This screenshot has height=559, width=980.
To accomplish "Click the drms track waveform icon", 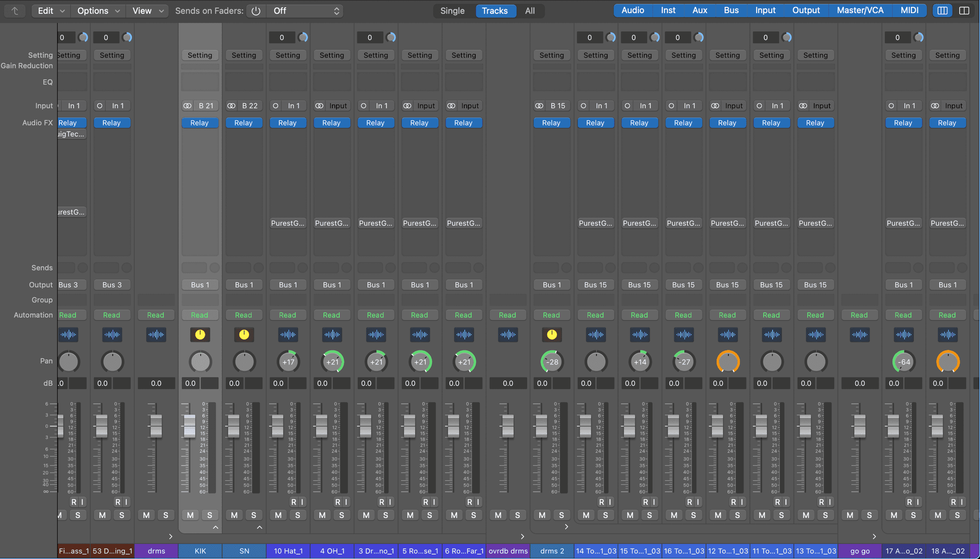I will point(156,335).
